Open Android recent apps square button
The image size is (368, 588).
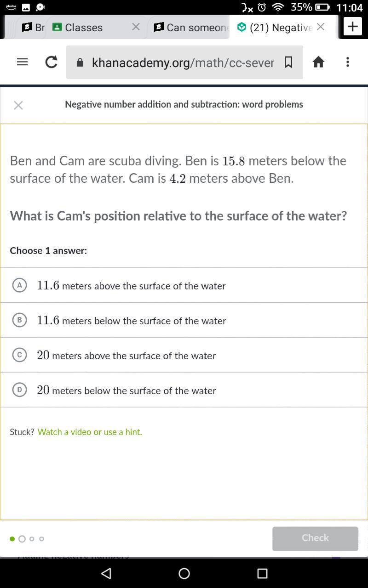coord(262,573)
